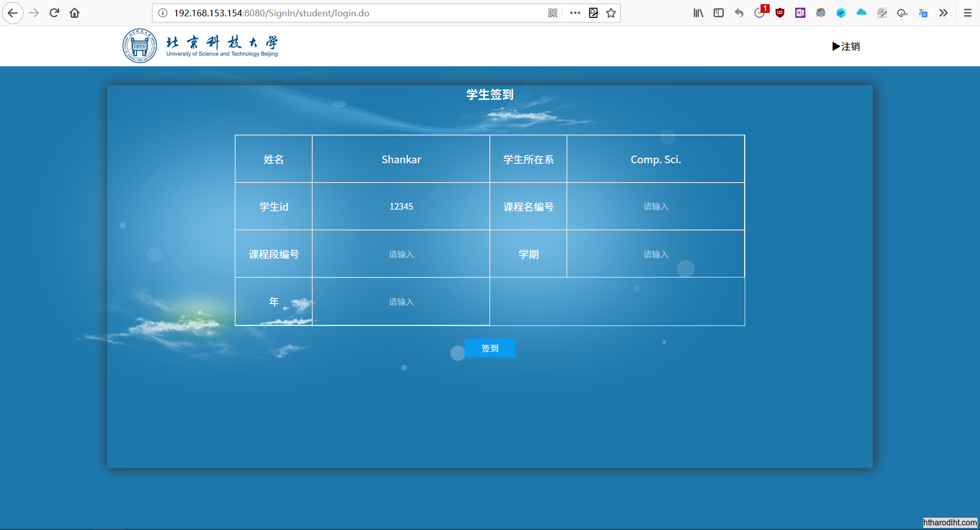Viewport: 980px width, 530px height.
Task: Expand the overflow extensions chevron
Action: pos(943,13)
